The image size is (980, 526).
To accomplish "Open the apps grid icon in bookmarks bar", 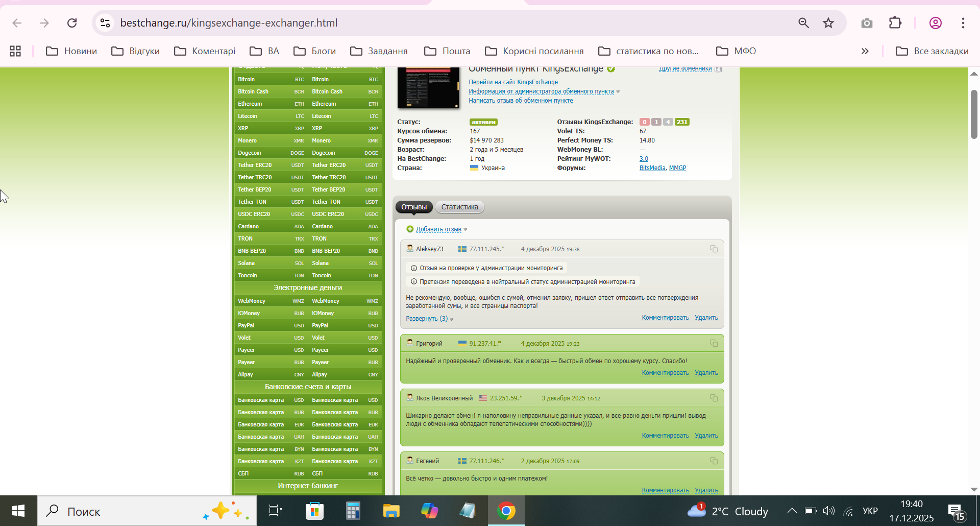I will pyautogui.click(x=15, y=51).
